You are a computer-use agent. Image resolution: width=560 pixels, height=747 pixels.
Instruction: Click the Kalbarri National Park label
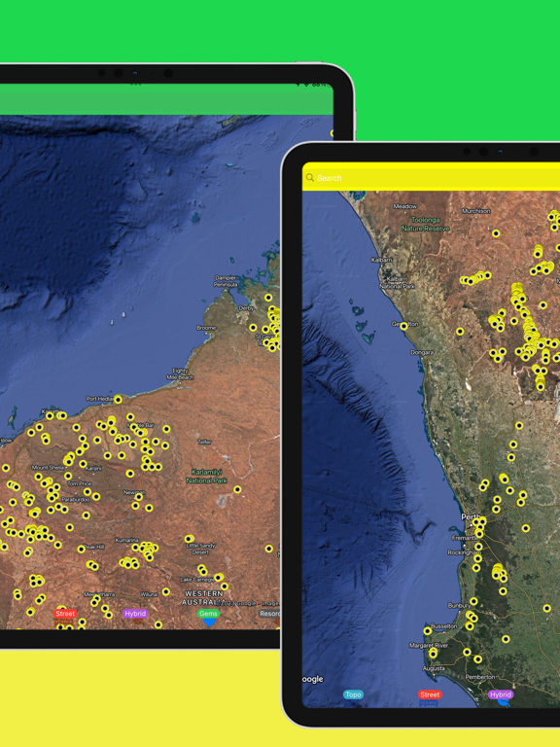(x=397, y=282)
